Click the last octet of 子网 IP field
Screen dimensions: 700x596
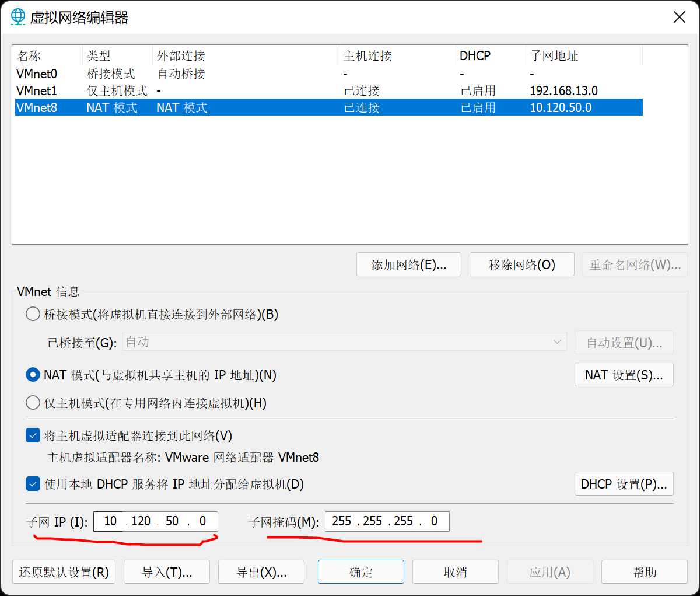click(202, 521)
